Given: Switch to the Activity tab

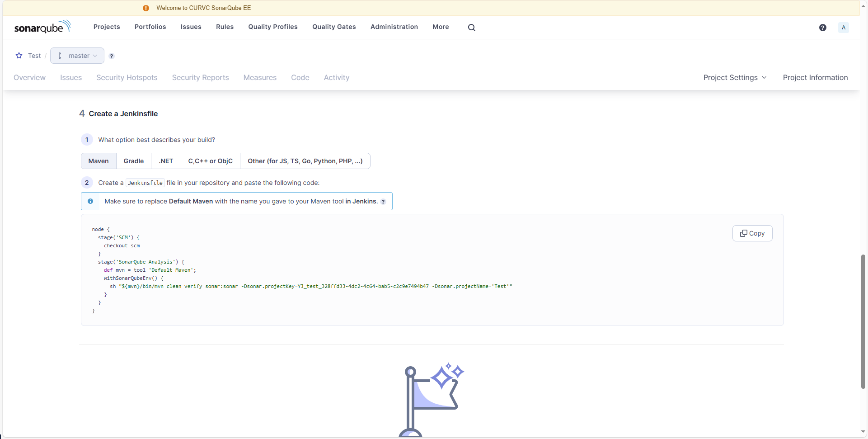Looking at the screenshot, I should coord(337,77).
